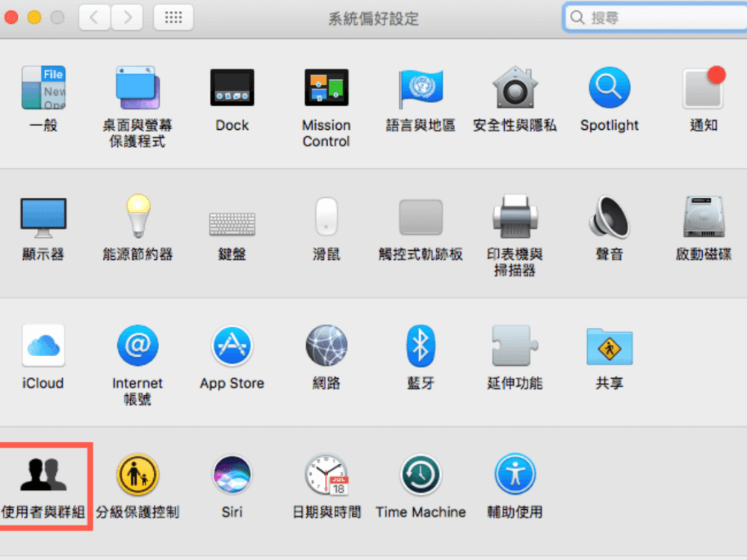Image resolution: width=747 pixels, height=560 pixels.
Task: Open 顯示器 display preferences
Action: pos(43,217)
